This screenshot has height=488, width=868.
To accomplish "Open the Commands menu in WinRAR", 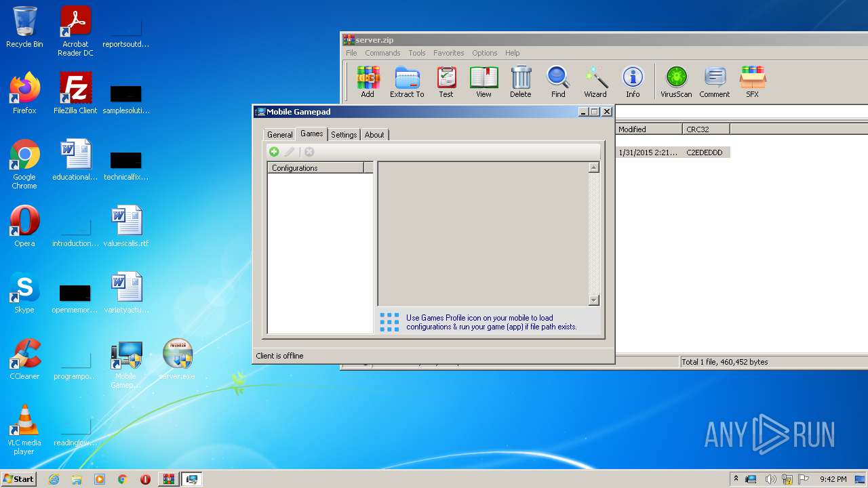I will click(x=382, y=53).
